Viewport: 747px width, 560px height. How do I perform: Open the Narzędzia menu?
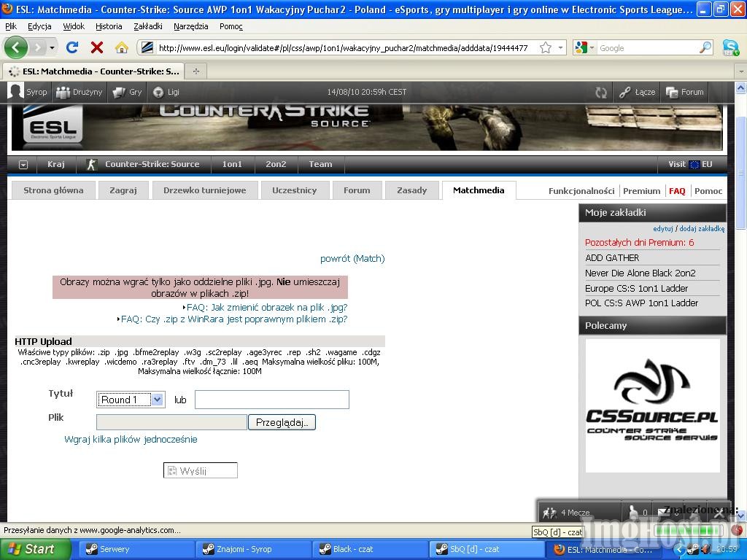[191, 27]
